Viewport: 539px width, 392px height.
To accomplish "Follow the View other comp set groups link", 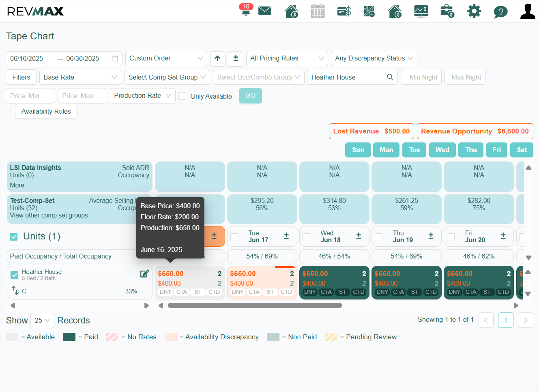I will click(49, 215).
